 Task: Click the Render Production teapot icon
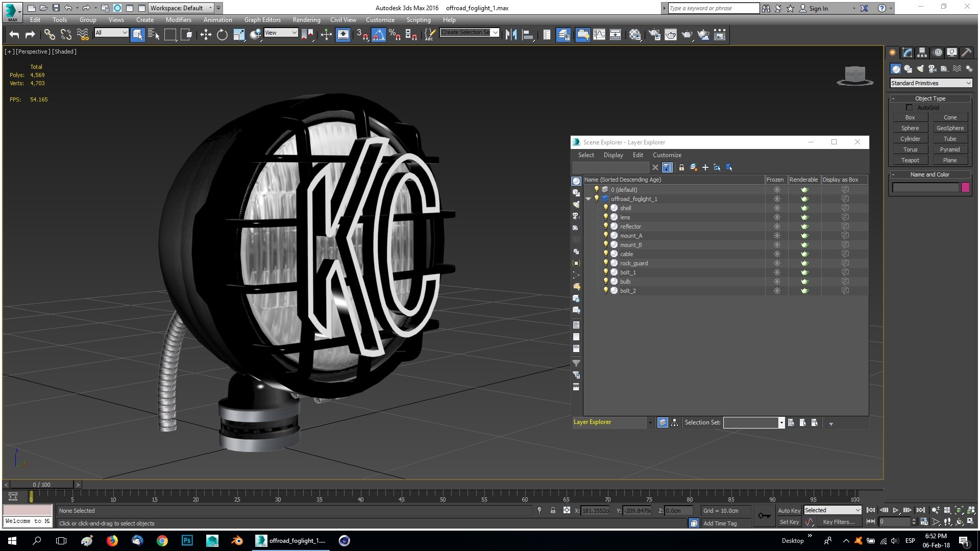[x=687, y=35]
